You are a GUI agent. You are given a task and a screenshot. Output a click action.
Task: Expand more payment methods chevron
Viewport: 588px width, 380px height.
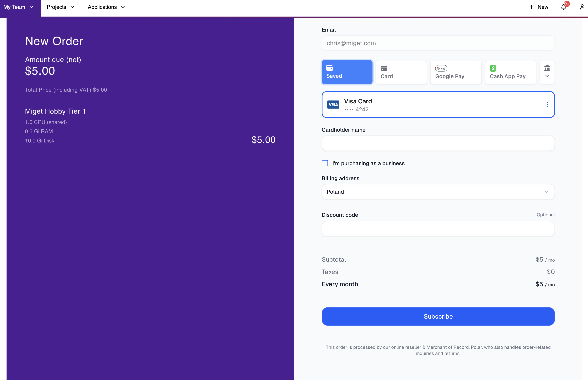click(x=547, y=76)
